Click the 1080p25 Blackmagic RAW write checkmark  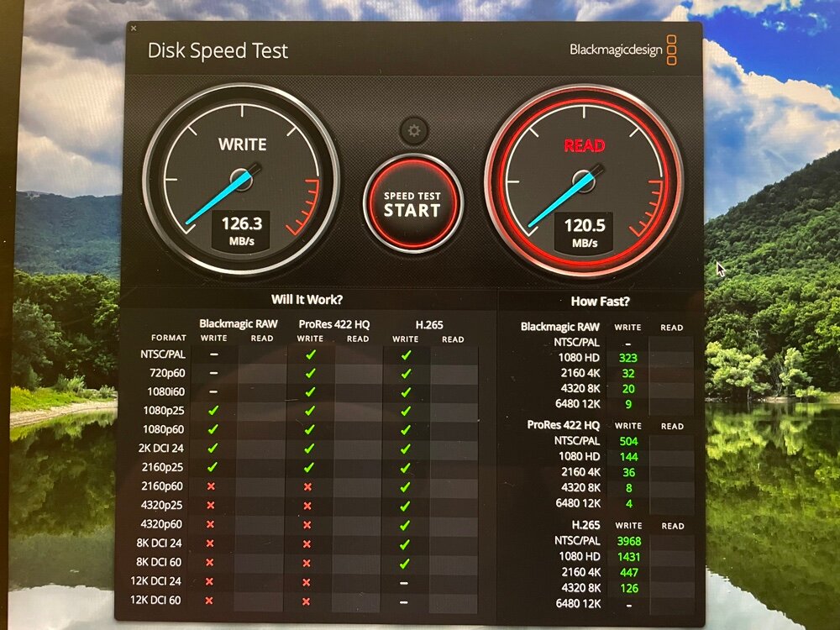tap(213, 411)
